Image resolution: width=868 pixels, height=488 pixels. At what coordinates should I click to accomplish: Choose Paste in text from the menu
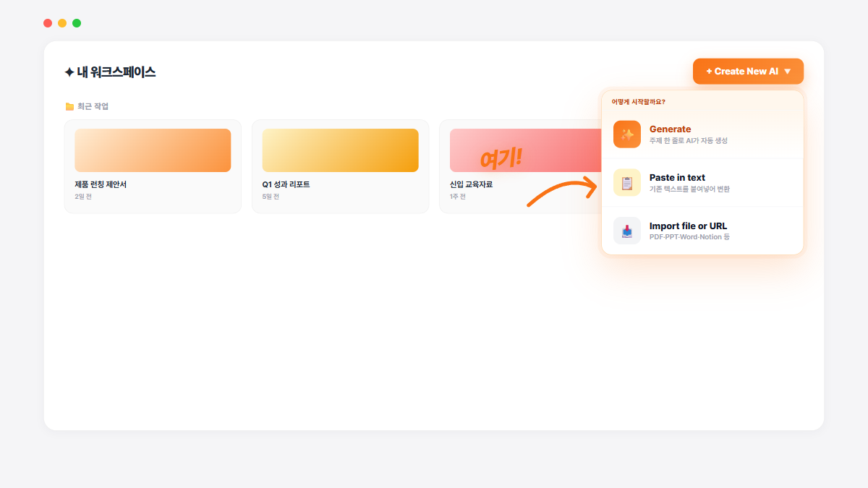point(702,183)
